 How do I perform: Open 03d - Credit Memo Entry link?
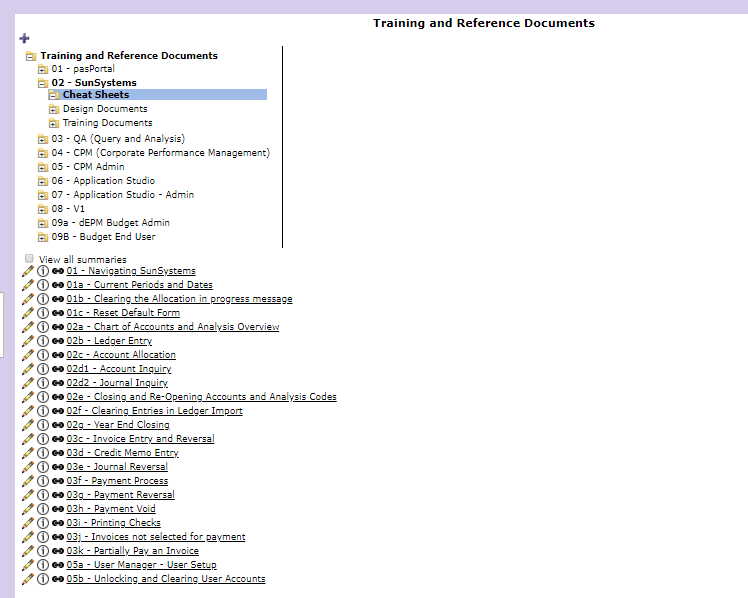[123, 453]
